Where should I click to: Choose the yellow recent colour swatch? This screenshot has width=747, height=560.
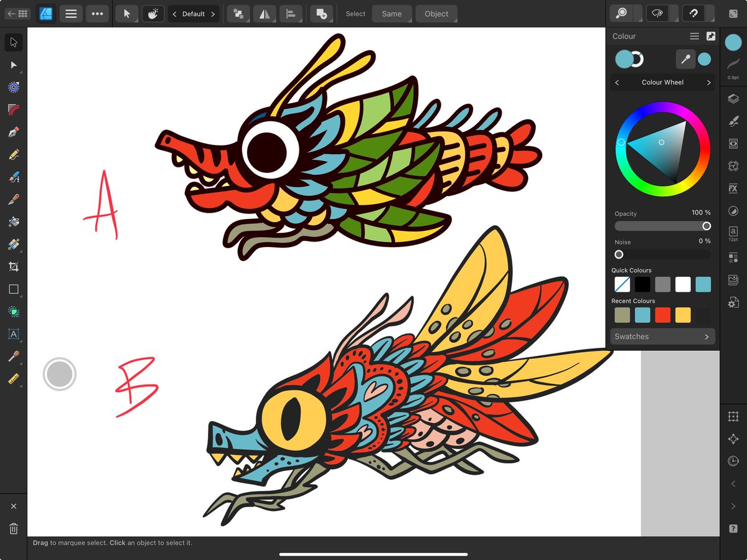[683, 315]
